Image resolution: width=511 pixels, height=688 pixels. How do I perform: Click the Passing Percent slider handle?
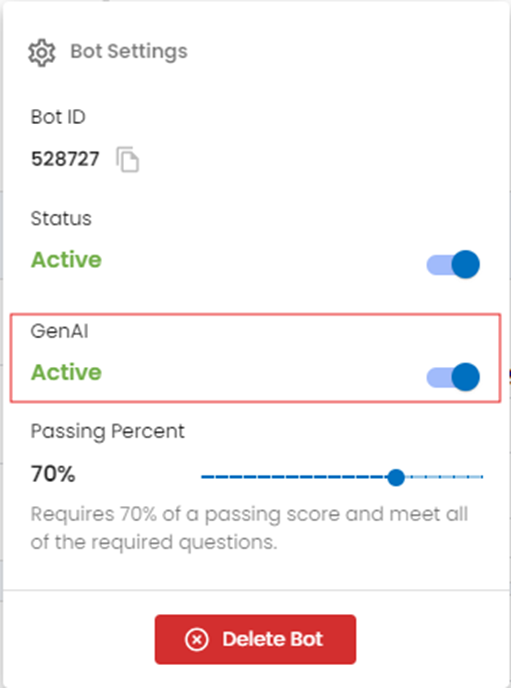coord(396,477)
